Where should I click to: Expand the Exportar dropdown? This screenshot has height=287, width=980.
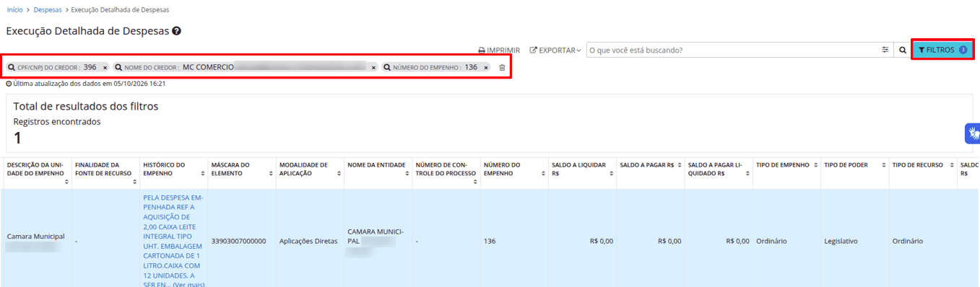555,50
